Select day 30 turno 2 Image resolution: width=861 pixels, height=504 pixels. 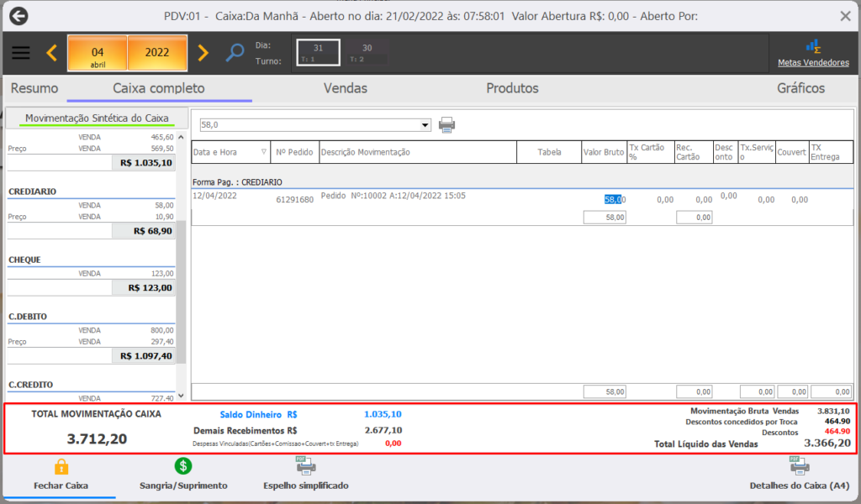click(x=367, y=53)
